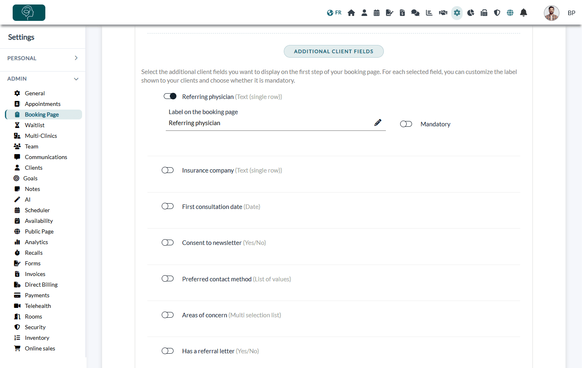Click the brain logo to go home
This screenshot has width=588, height=368.
(x=29, y=13)
